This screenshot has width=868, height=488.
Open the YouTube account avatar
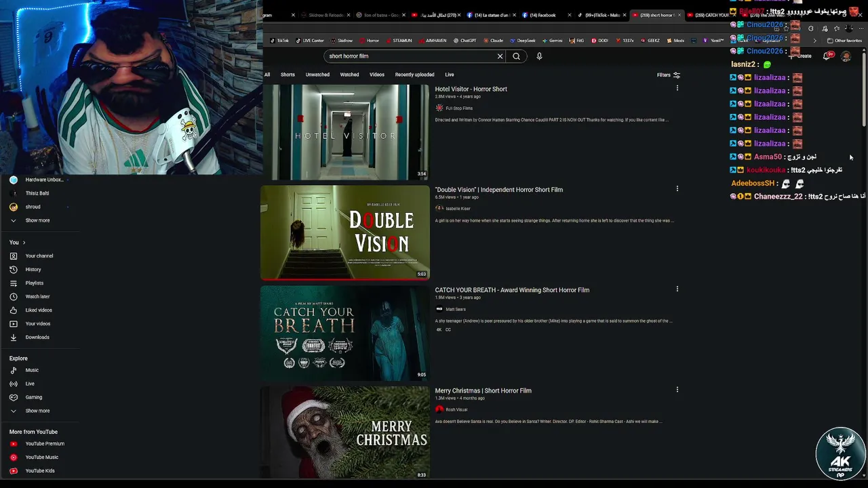pos(846,56)
